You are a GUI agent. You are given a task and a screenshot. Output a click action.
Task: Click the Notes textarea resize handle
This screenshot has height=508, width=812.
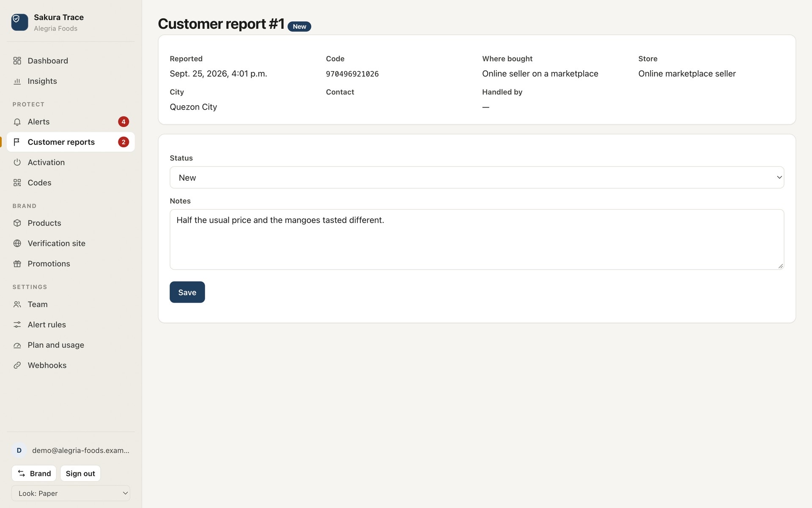[780, 266]
